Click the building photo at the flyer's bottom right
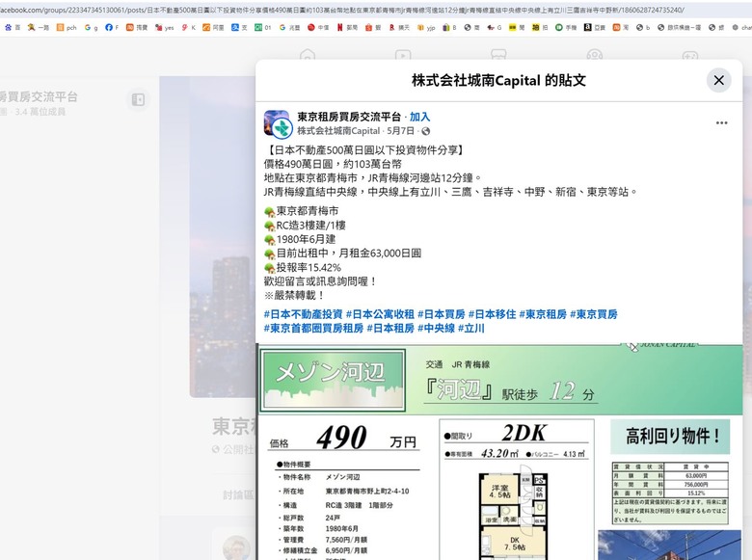 point(669,546)
